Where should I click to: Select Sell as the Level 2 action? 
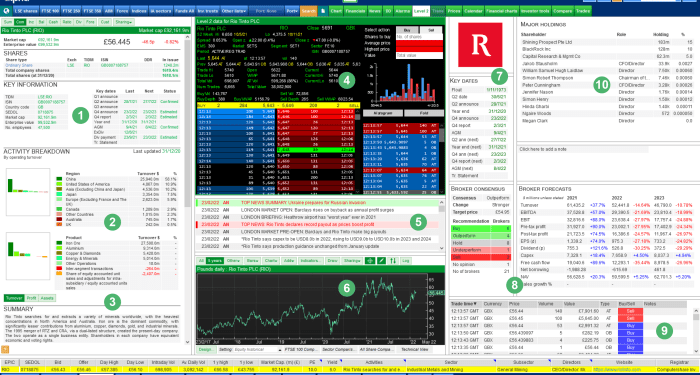click(x=432, y=30)
